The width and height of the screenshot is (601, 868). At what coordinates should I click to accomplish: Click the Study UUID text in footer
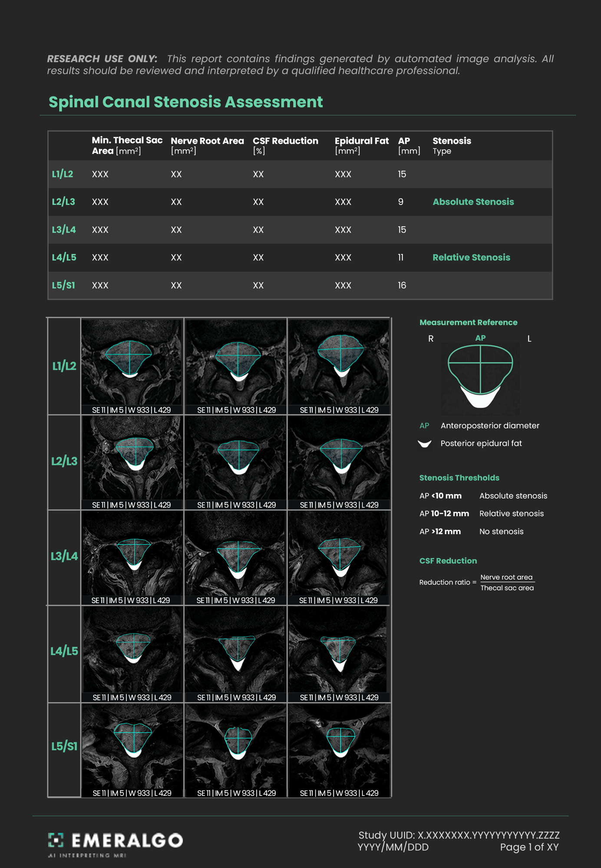(459, 835)
